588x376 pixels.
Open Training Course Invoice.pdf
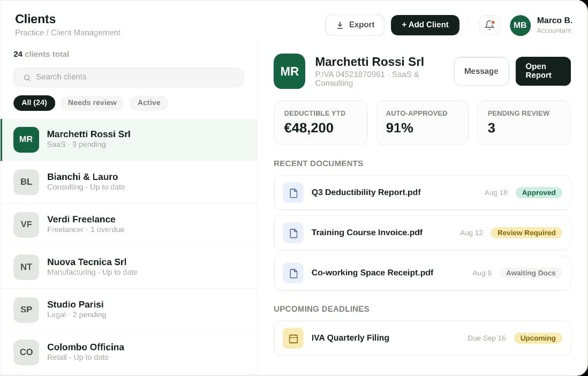point(422,233)
